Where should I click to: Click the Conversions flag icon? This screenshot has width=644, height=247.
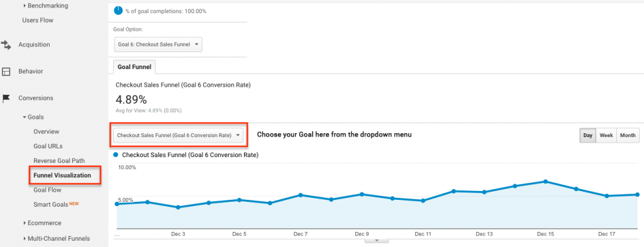point(6,98)
